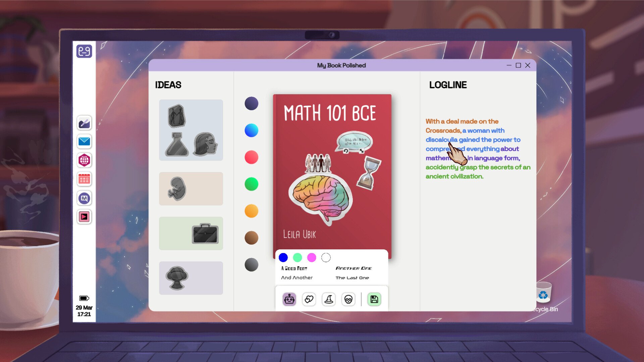
Task: Pick the red cover background color
Action: point(251,157)
